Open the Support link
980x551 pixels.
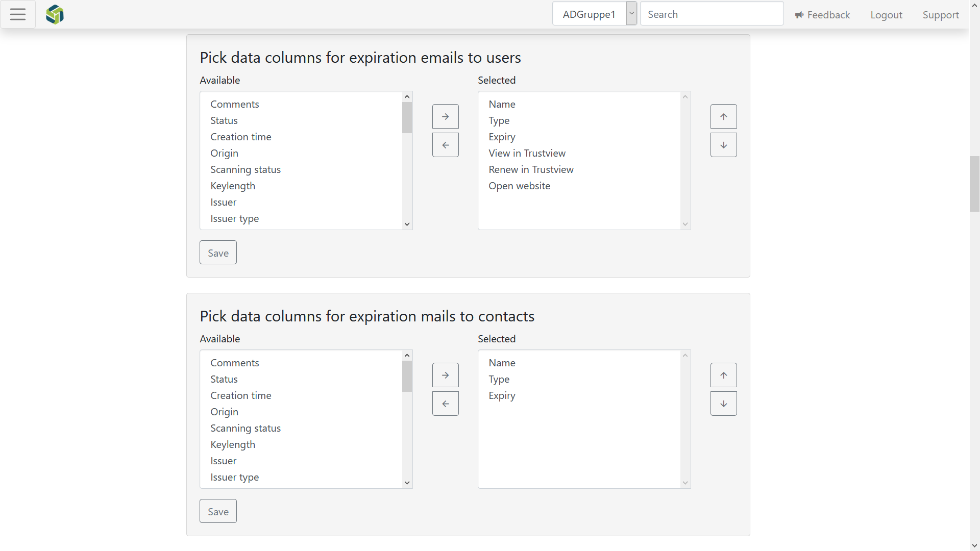(x=940, y=15)
